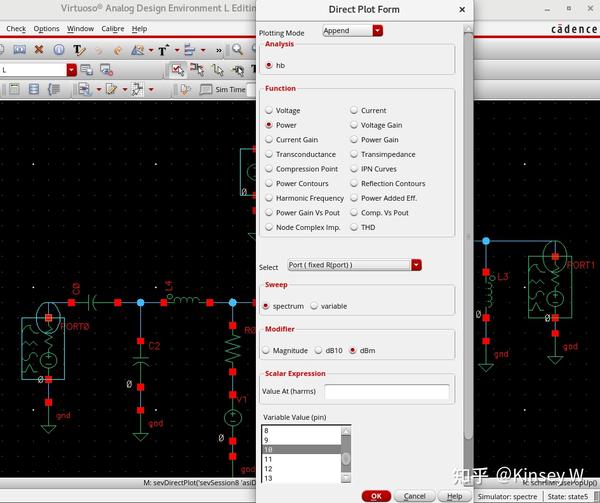Click the orange X delete icon
The image size is (600, 503).
39,49
